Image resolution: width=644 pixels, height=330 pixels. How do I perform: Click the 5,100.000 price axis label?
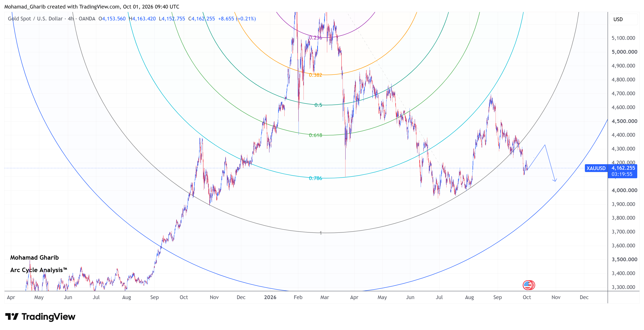[x=623, y=38]
